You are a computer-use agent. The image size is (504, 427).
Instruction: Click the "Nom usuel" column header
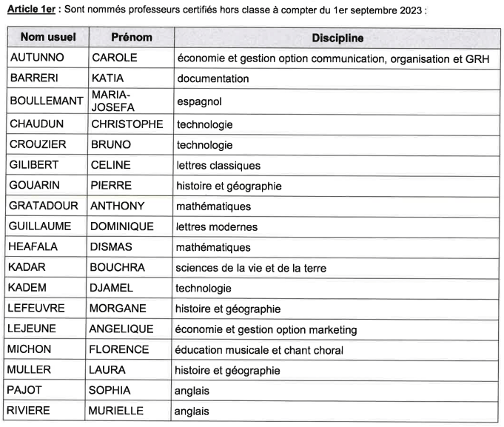[x=45, y=38]
